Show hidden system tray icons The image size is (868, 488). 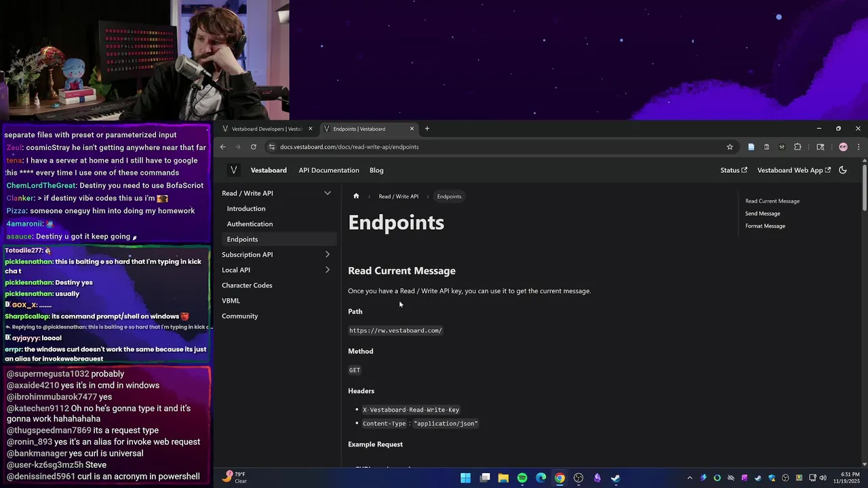[690, 478]
